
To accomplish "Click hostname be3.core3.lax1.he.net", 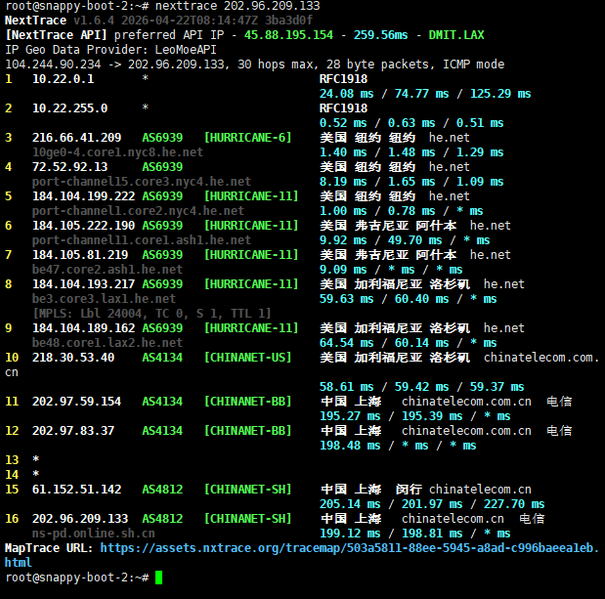I will 104,299.
